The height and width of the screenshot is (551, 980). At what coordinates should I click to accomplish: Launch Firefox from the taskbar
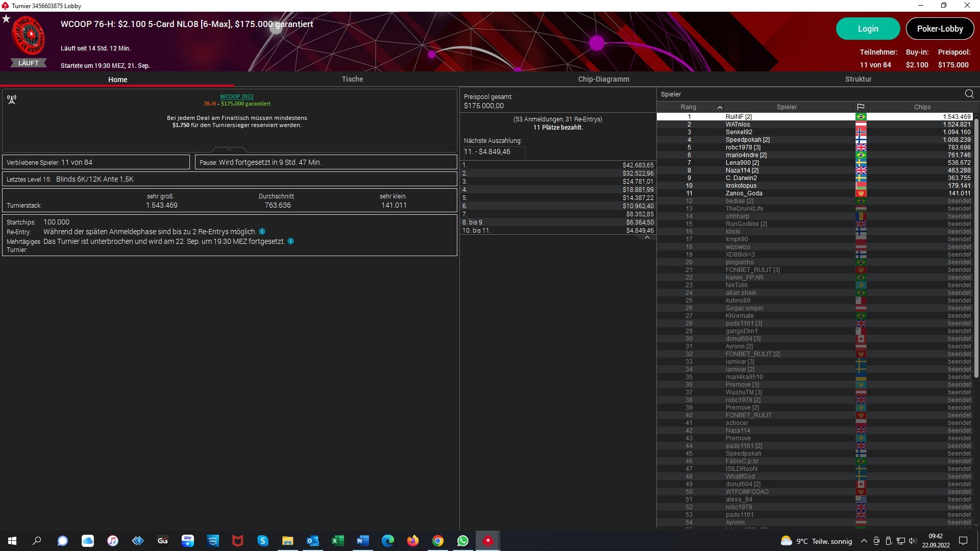[412, 541]
